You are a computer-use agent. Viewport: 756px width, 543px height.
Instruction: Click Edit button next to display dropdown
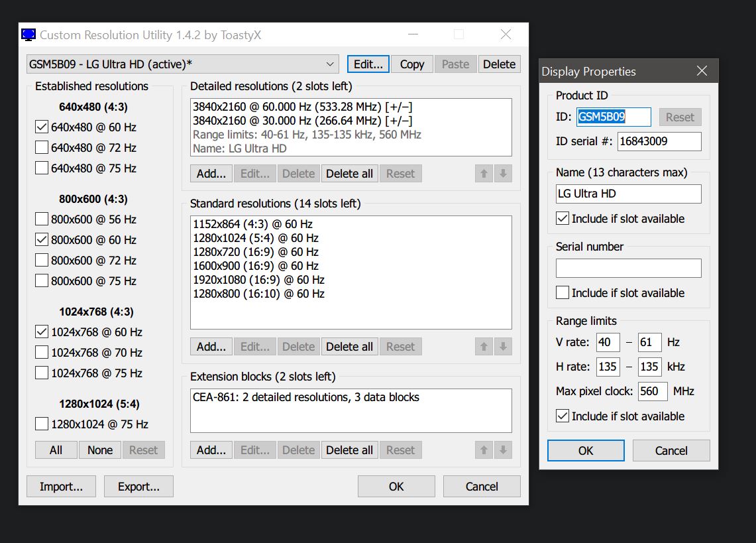(x=368, y=64)
